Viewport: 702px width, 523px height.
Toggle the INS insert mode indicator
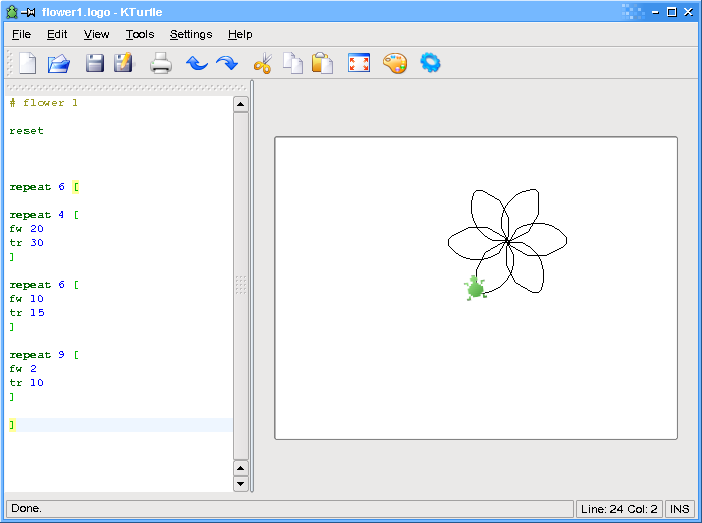click(x=679, y=509)
